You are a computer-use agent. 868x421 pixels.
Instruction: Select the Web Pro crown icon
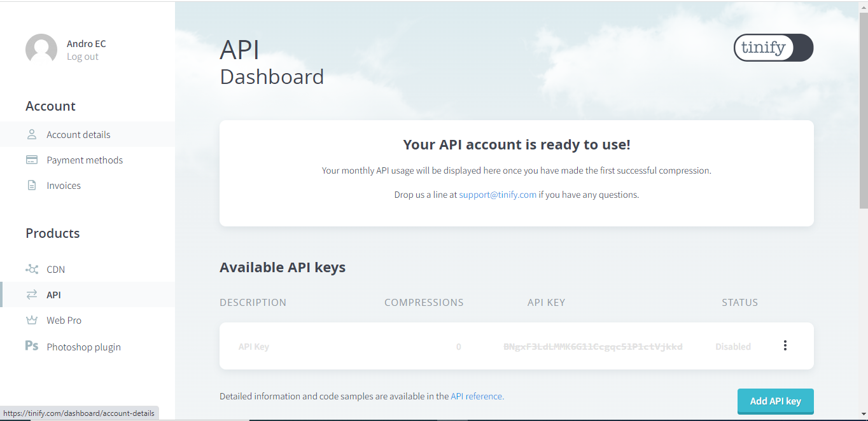[31, 320]
